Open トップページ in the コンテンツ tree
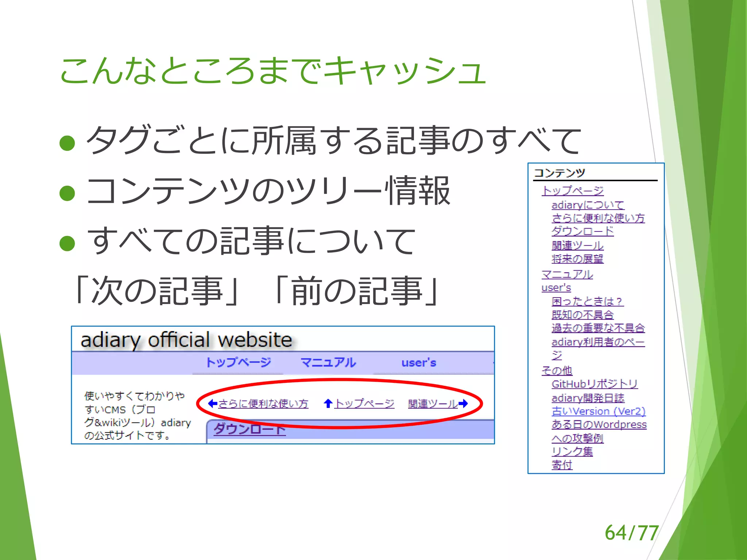This screenshot has height=560, width=747. pos(573,190)
